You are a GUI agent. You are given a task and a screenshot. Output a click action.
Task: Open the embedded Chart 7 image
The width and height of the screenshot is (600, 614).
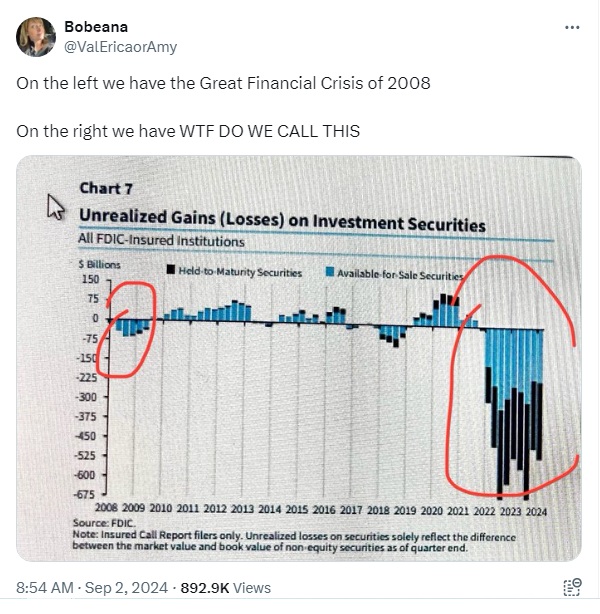coord(299,359)
